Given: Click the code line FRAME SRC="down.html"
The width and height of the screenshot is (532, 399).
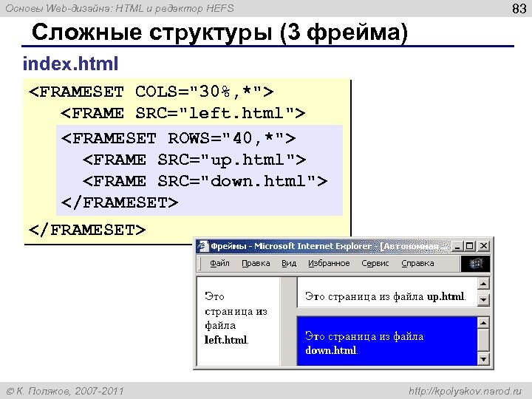Looking at the screenshot, I should [205, 181].
